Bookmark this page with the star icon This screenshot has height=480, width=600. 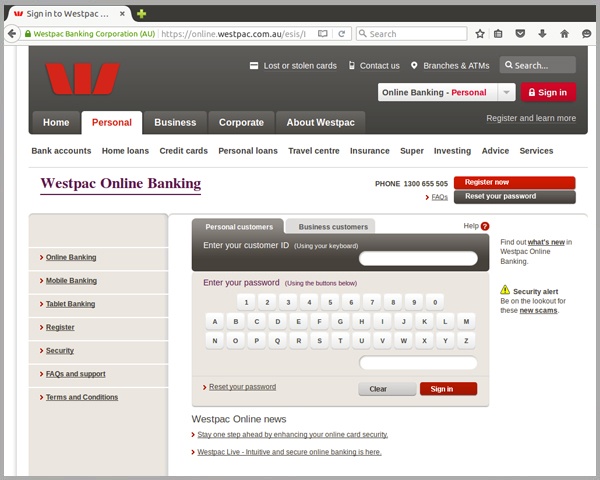pos(480,34)
